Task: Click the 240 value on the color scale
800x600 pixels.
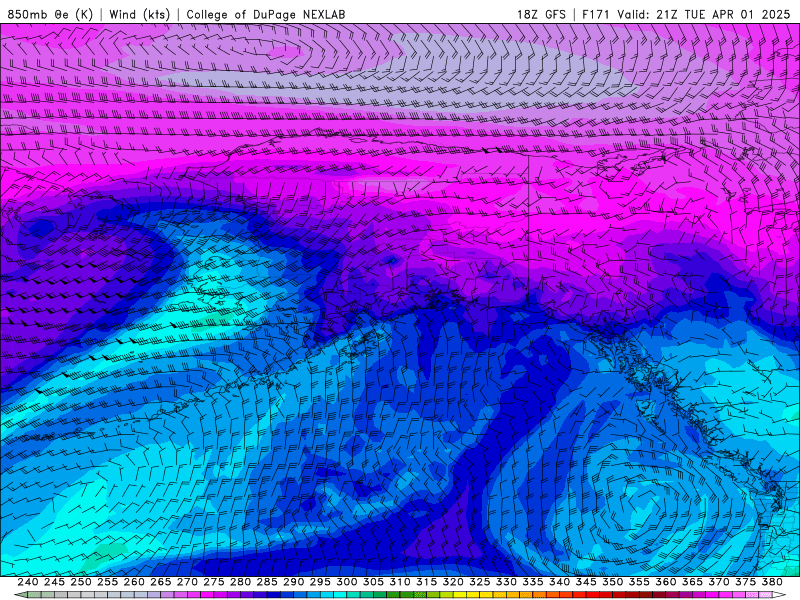Action: 28,582
